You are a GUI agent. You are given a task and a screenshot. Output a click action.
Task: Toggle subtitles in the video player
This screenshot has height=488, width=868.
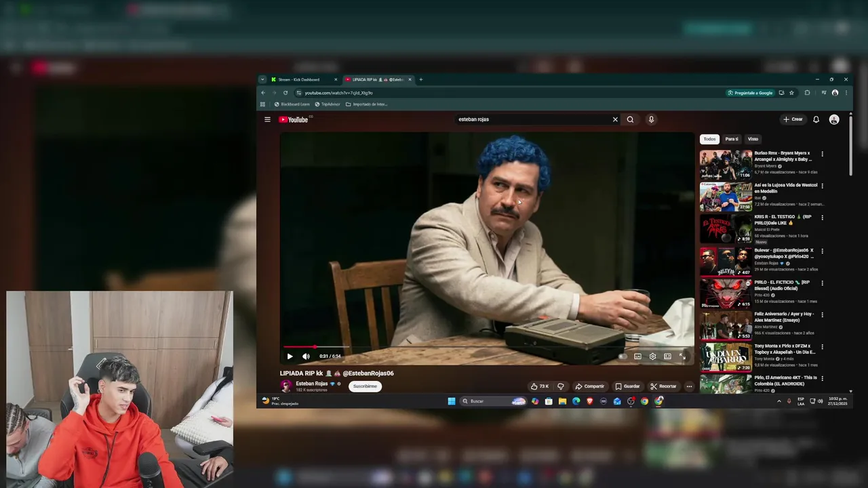point(637,356)
